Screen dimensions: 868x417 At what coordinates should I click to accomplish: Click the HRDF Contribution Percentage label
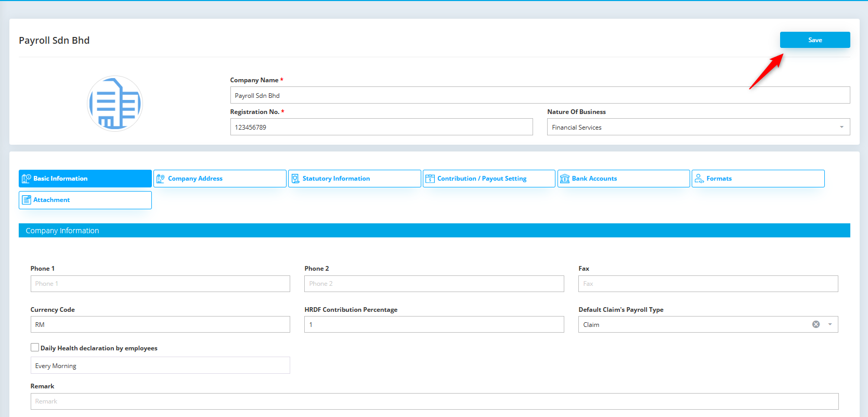tap(351, 310)
